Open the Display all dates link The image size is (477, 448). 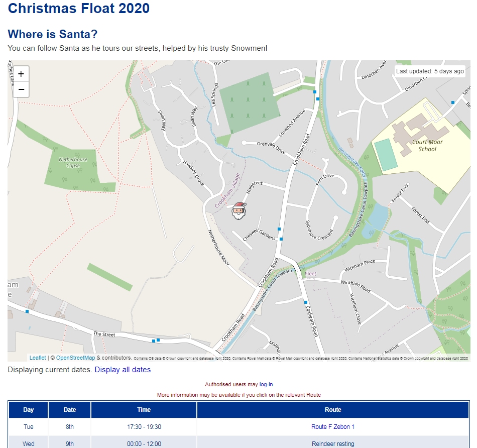pos(123,370)
